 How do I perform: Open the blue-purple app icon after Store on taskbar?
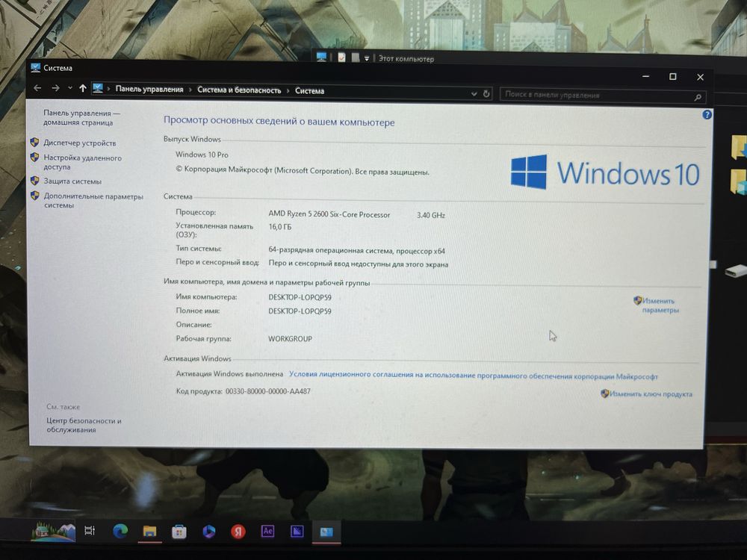208,532
